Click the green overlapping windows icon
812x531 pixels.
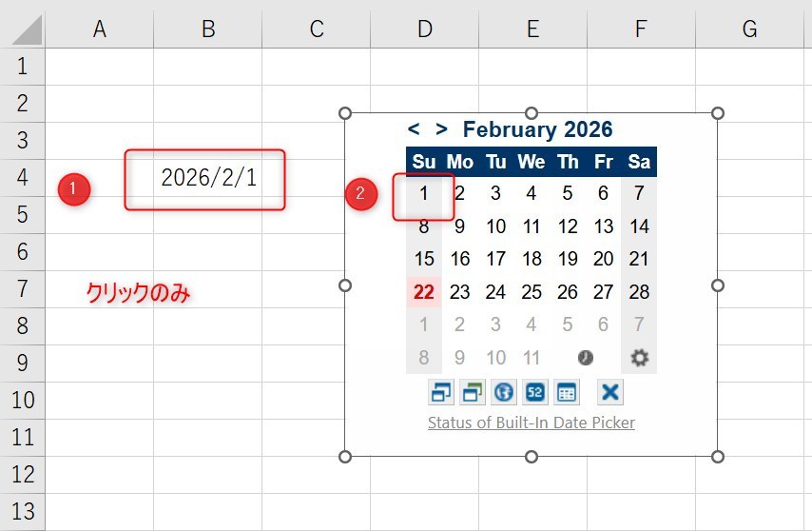473,392
